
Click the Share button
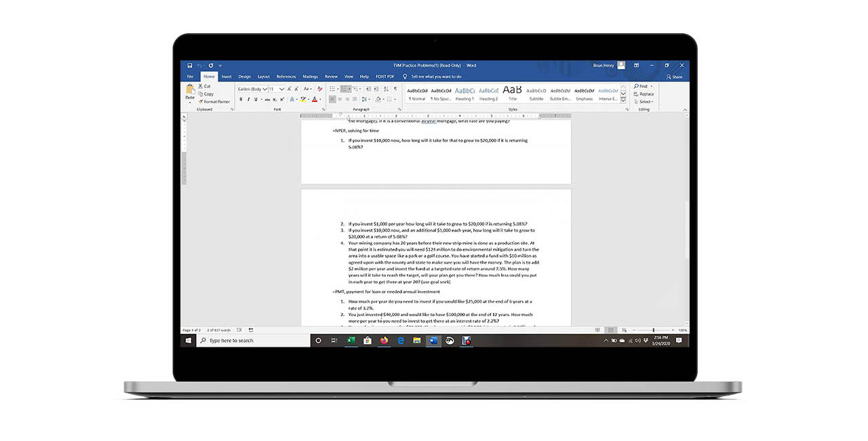(674, 77)
